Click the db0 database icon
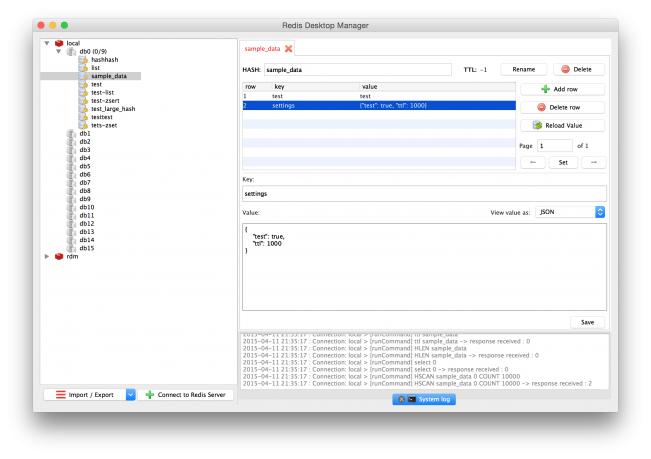 (x=71, y=51)
